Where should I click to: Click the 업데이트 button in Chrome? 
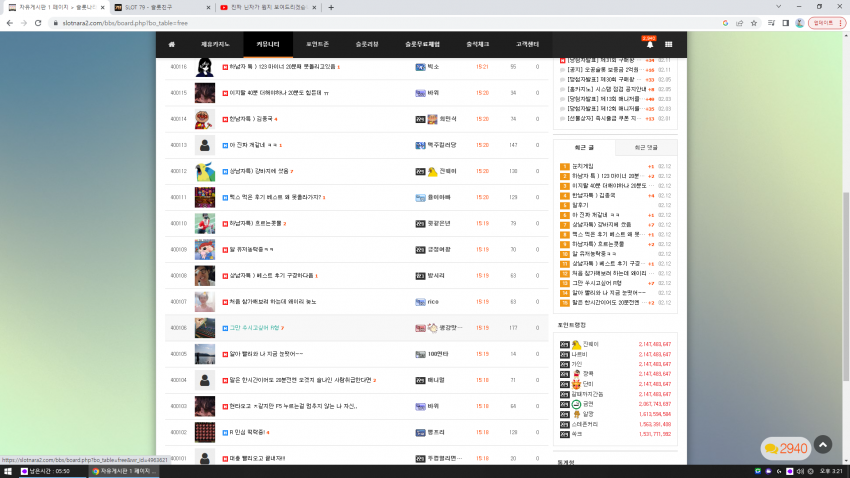826,23
